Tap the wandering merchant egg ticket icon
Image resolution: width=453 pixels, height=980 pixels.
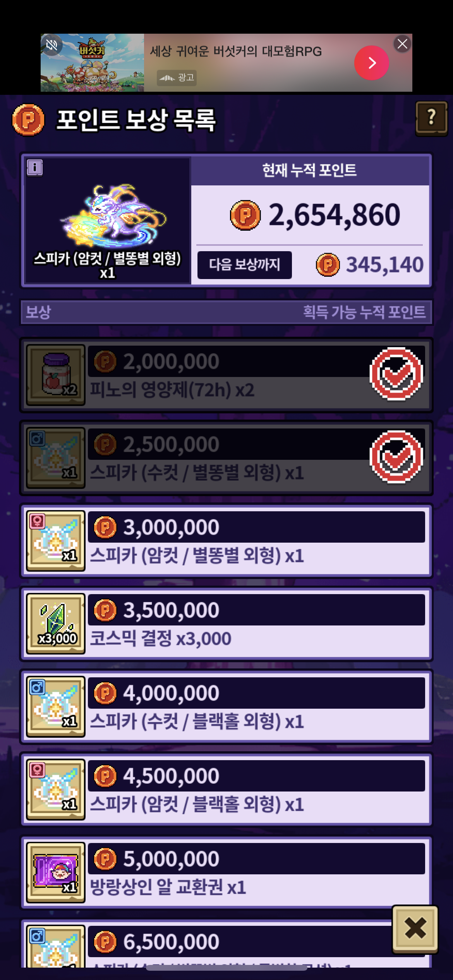point(56,872)
